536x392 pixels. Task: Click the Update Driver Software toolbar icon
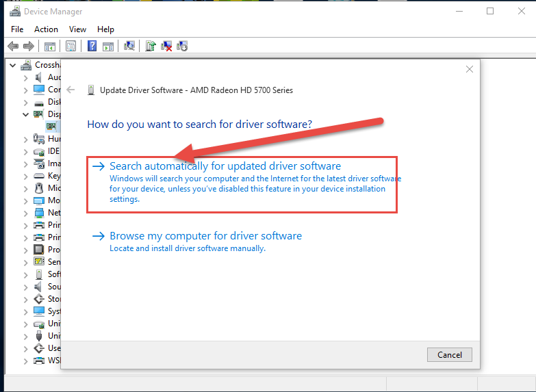(151, 46)
